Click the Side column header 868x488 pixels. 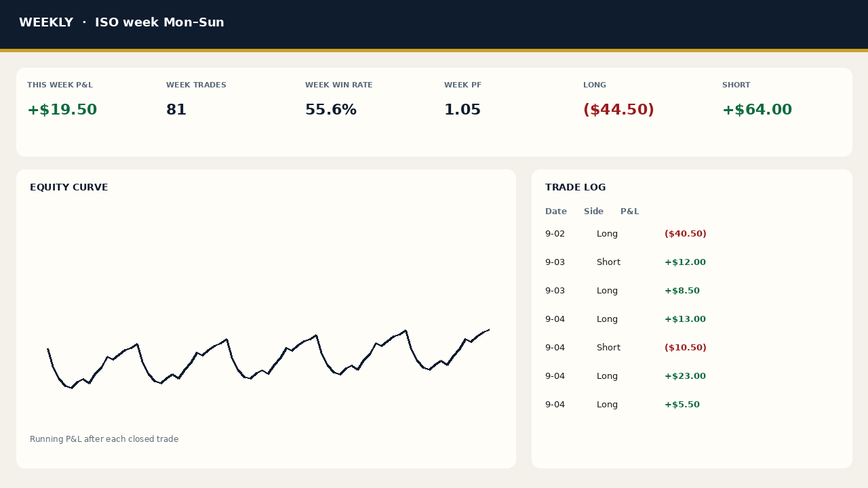pyautogui.click(x=593, y=211)
